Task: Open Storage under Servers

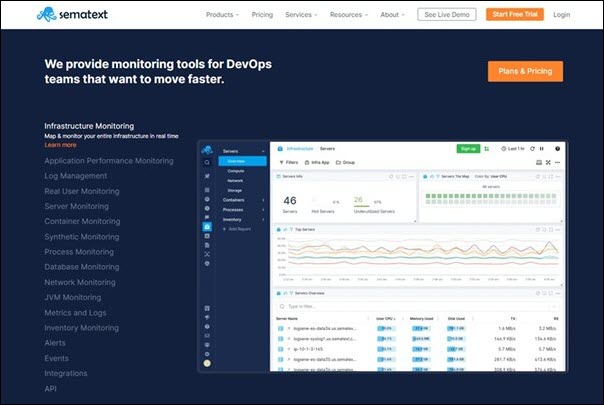Action: tap(235, 190)
